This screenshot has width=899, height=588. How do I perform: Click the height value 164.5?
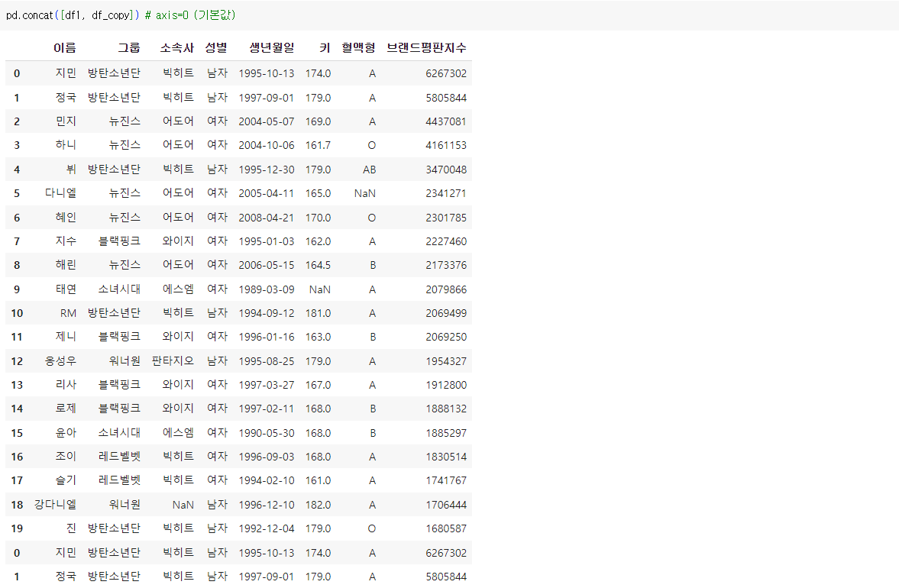[318, 265]
